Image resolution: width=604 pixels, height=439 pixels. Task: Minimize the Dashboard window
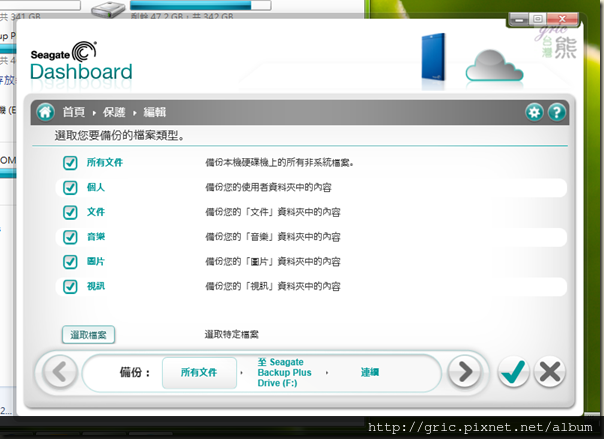520,19
